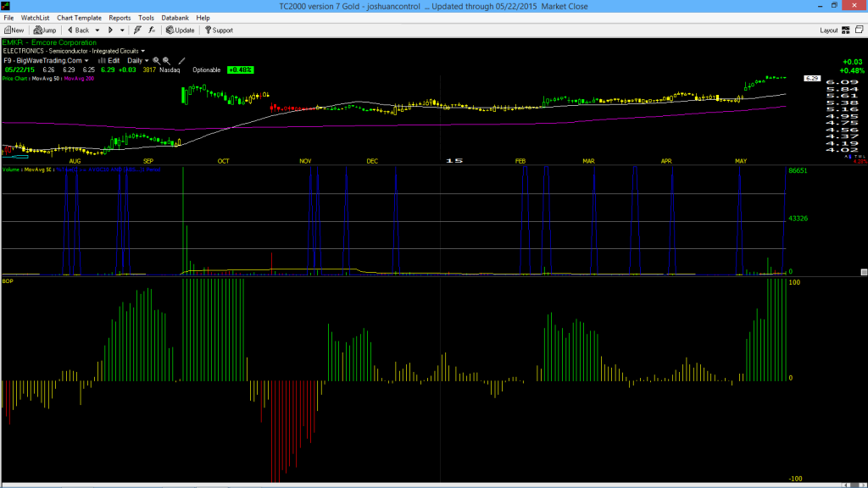The width and height of the screenshot is (868, 488).
Task: Click the 86651 volume scale value
Action: tap(798, 170)
